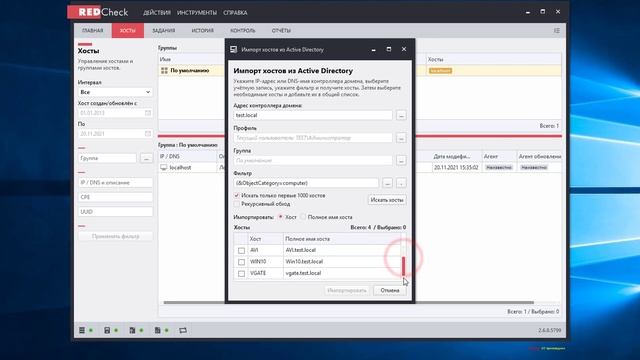
Task: Click the calendar icon in the 'По' date field
Action: pyautogui.click(x=148, y=133)
